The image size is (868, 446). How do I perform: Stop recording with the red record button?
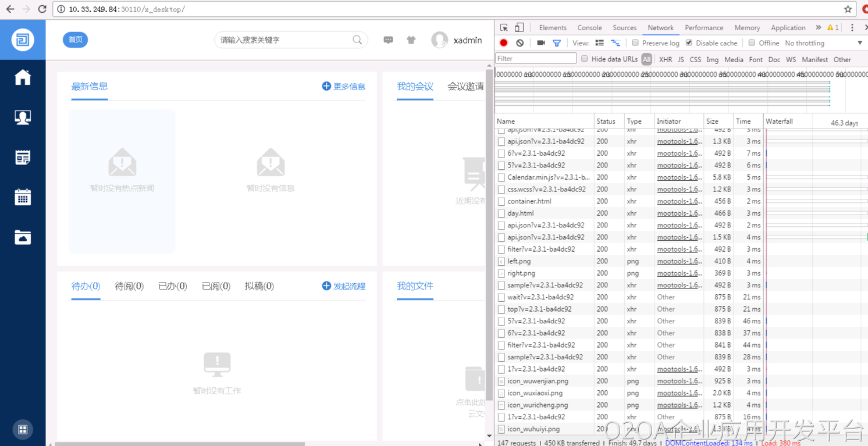504,43
